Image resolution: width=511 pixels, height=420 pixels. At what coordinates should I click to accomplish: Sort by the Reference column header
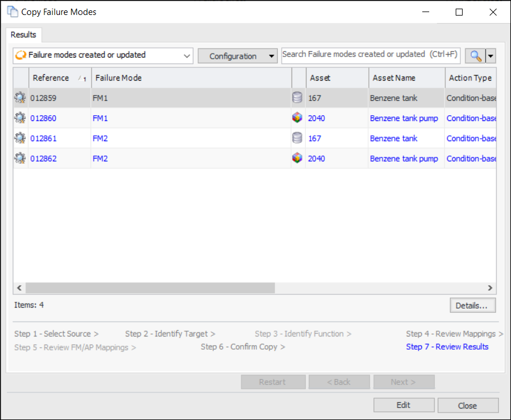(51, 78)
